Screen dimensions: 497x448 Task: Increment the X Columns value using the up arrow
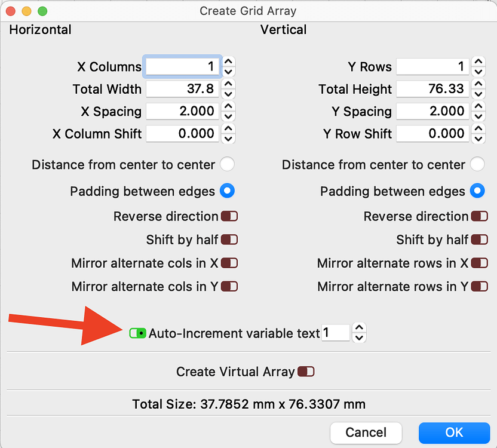click(228, 63)
